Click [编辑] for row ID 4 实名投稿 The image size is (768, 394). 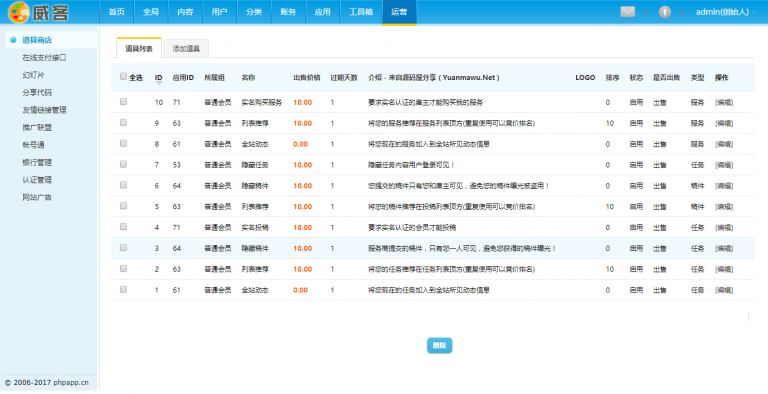(724, 227)
